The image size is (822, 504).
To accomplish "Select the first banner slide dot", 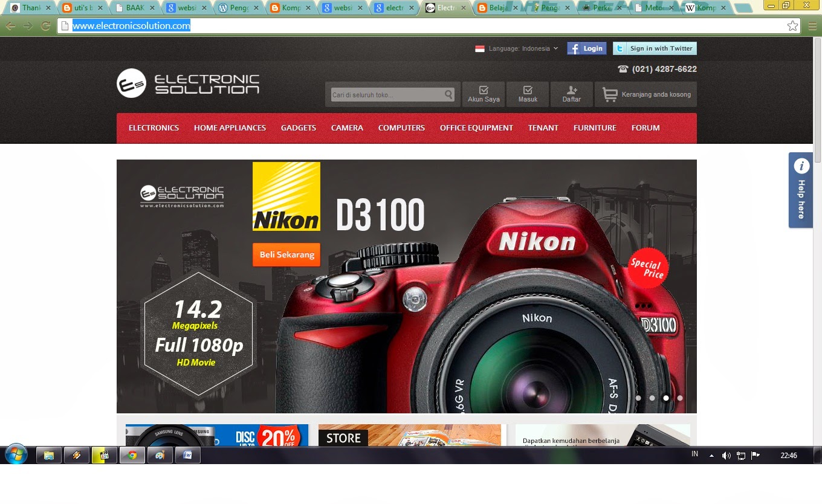I will tap(638, 398).
